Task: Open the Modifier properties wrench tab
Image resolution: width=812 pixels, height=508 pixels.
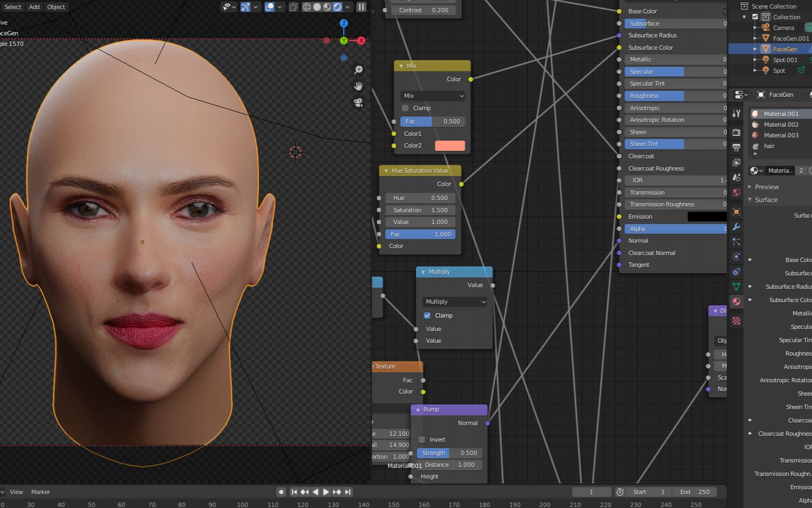Action: click(x=736, y=227)
